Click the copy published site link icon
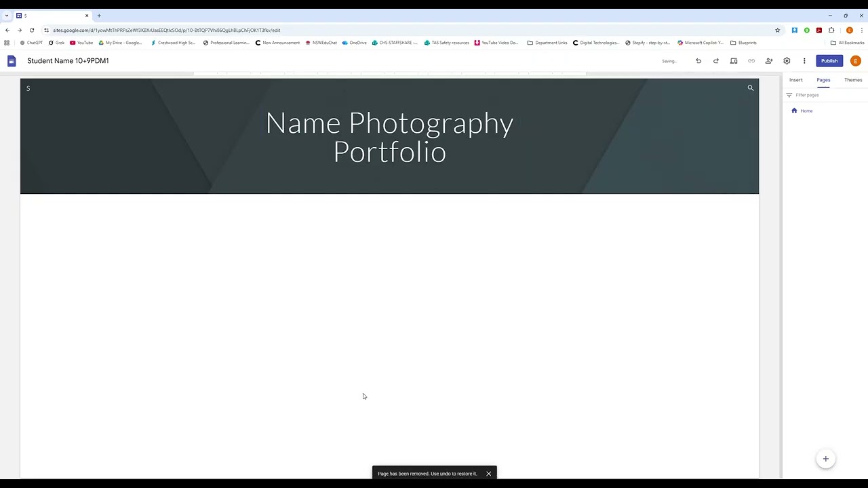The height and width of the screenshot is (488, 868). tap(751, 61)
